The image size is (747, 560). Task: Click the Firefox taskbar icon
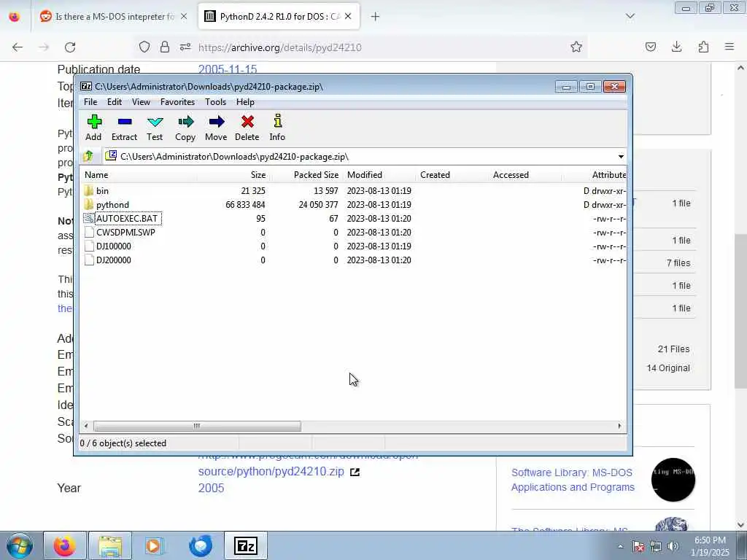pyautogui.click(x=64, y=545)
